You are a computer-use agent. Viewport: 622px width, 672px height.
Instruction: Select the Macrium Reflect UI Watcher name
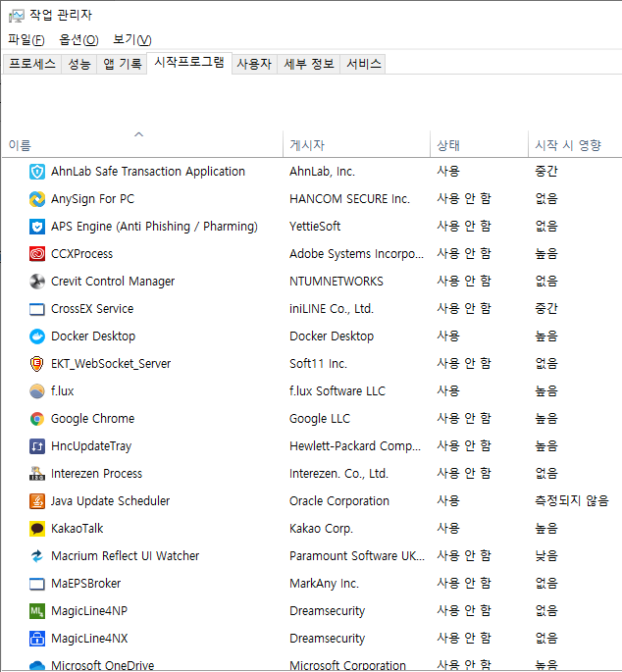(126, 556)
